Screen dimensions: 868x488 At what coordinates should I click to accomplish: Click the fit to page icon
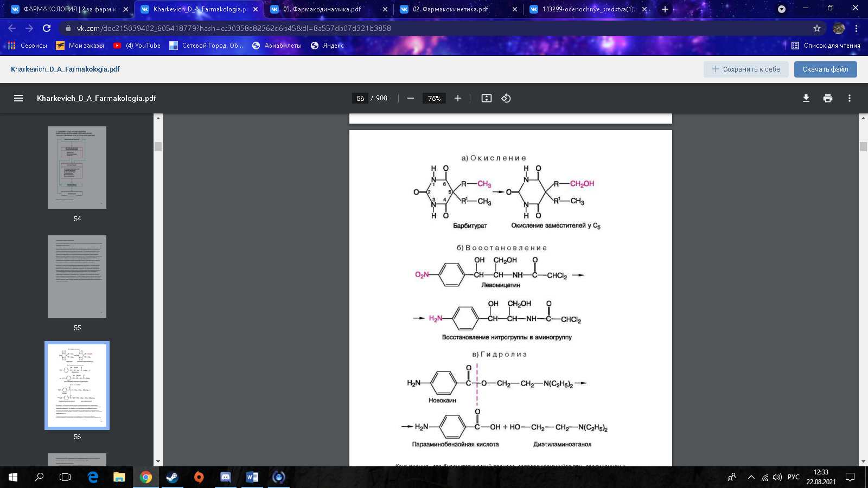[x=487, y=98]
